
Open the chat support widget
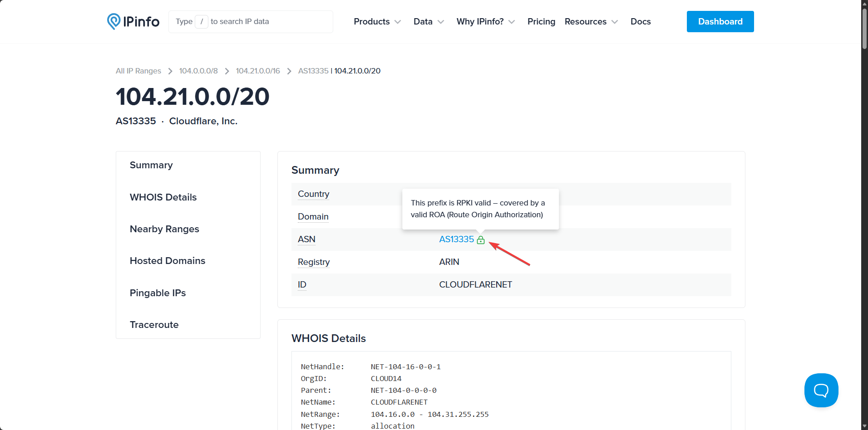click(x=821, y=390)
